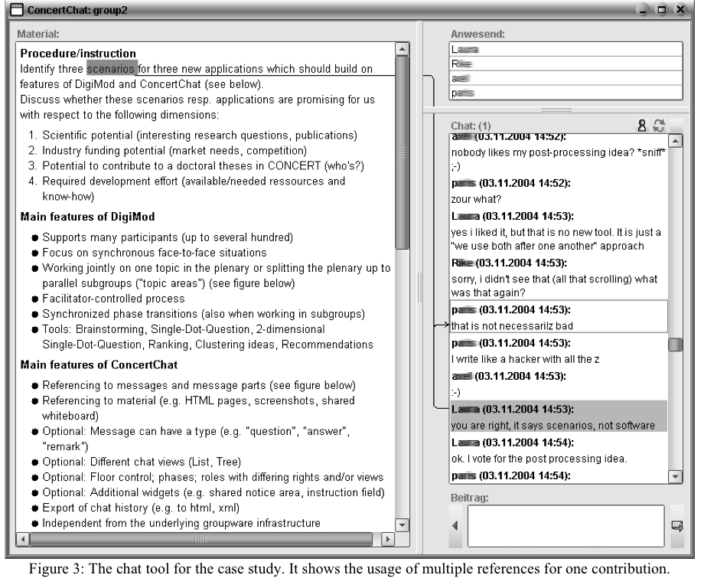Click the "Procedure/instruction" heading

[78, 54]
